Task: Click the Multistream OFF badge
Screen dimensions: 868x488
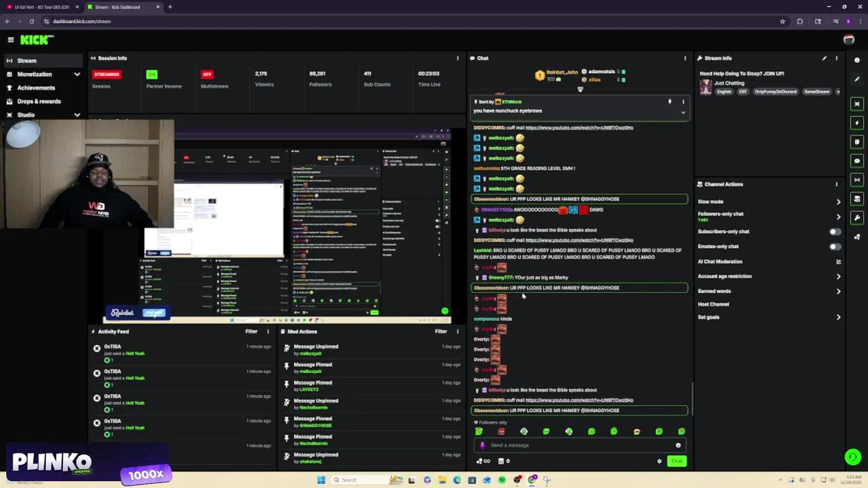Action: tap(207, 74)
